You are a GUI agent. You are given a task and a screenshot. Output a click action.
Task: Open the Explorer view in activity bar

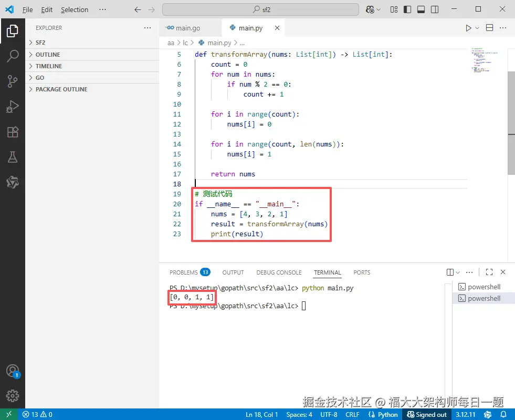pos(13,31)
